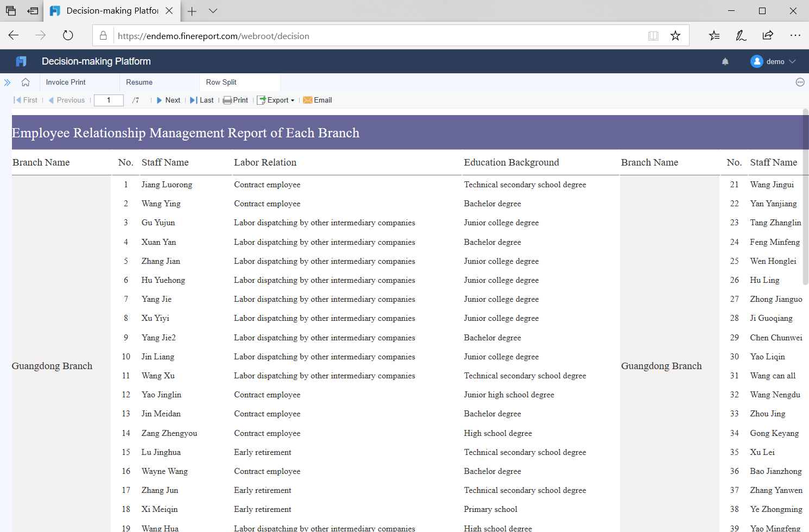
Task: Add page to favorites star
Action: [675, 36]
